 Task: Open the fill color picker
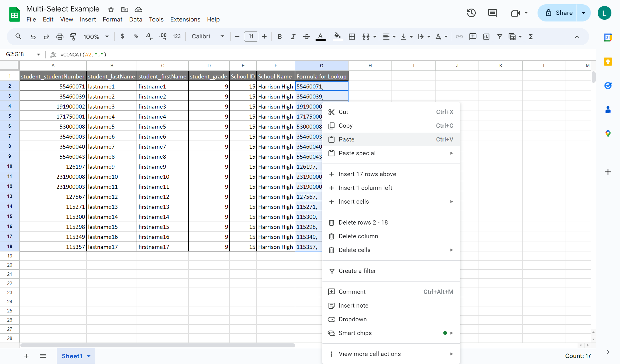(338, 36)
